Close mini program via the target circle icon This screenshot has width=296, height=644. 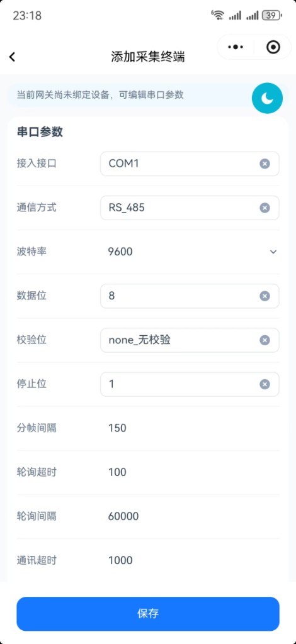pos(273,47)
